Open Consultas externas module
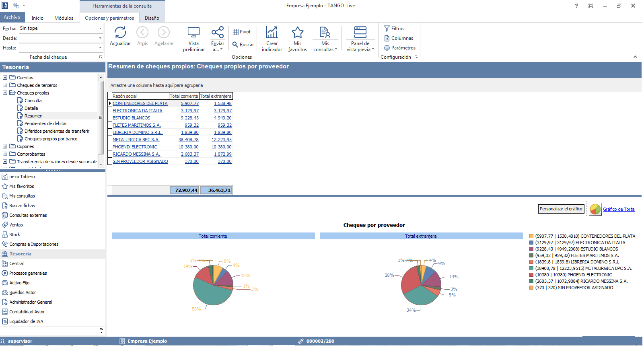Viewport: 644px width, 362px height. [24, 215]
